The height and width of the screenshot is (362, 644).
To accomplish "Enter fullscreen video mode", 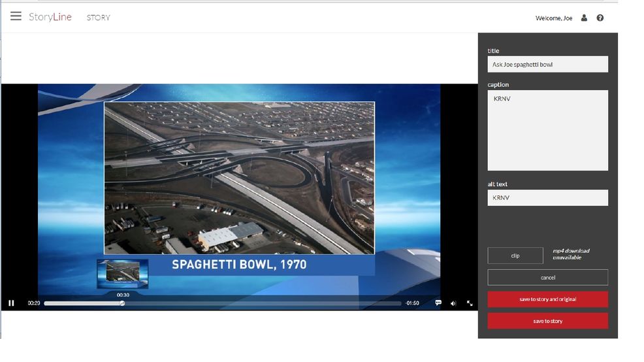I will pyautogui.click(x=470, y=303).
